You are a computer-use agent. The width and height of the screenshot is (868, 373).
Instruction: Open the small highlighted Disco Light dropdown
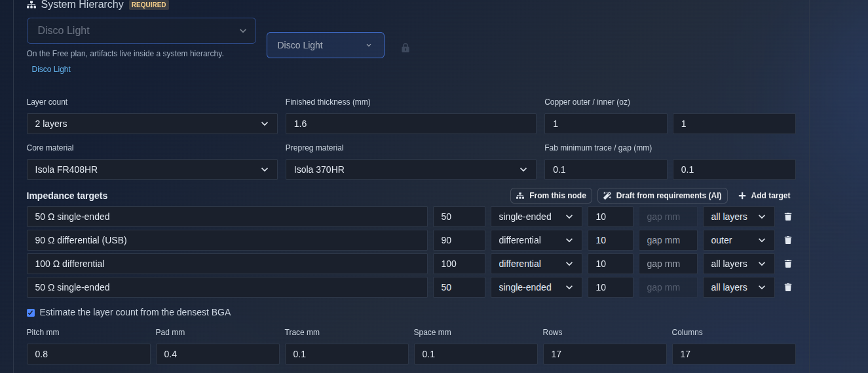(326, 45)
